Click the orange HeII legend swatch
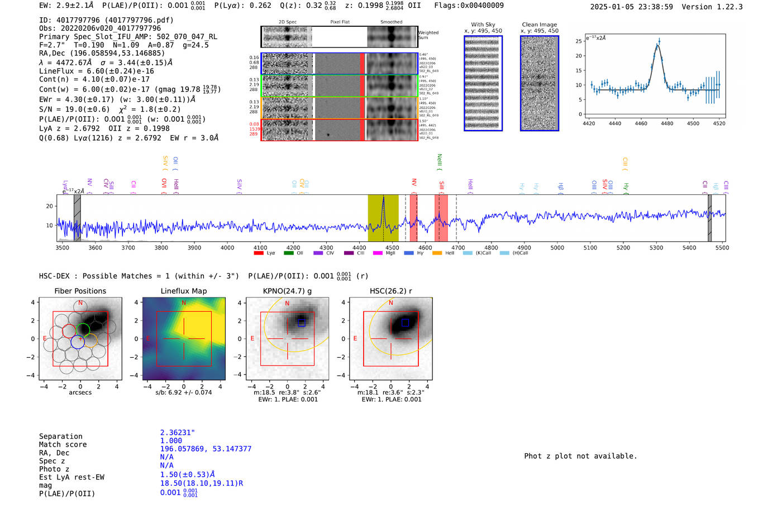 (x=437, y=253)
